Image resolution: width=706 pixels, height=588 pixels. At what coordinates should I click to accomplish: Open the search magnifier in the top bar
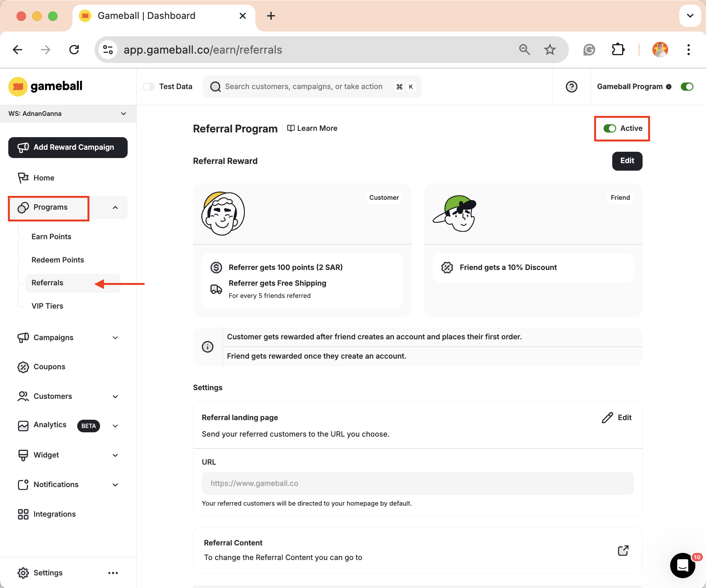point(215,86)
